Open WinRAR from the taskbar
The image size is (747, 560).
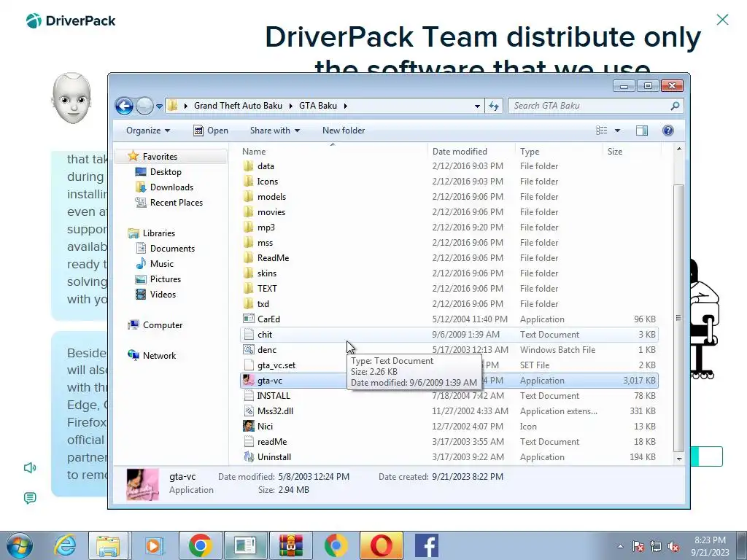pos(290,545)
